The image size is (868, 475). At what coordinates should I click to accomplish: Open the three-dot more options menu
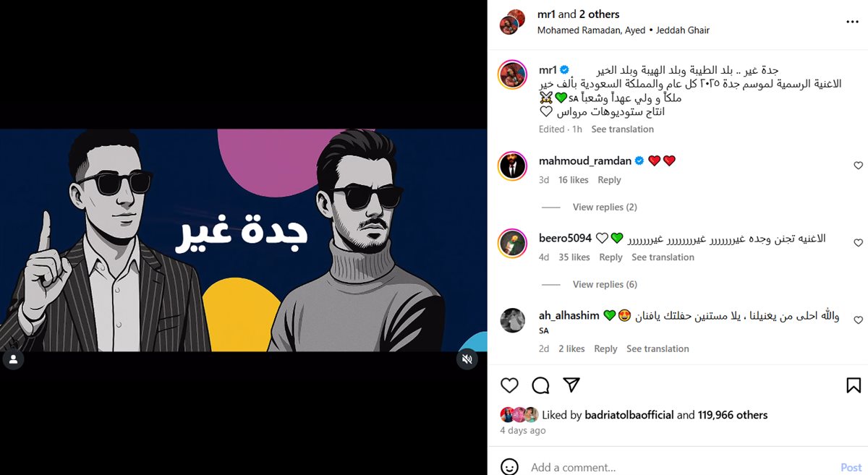tap(852, 22)
